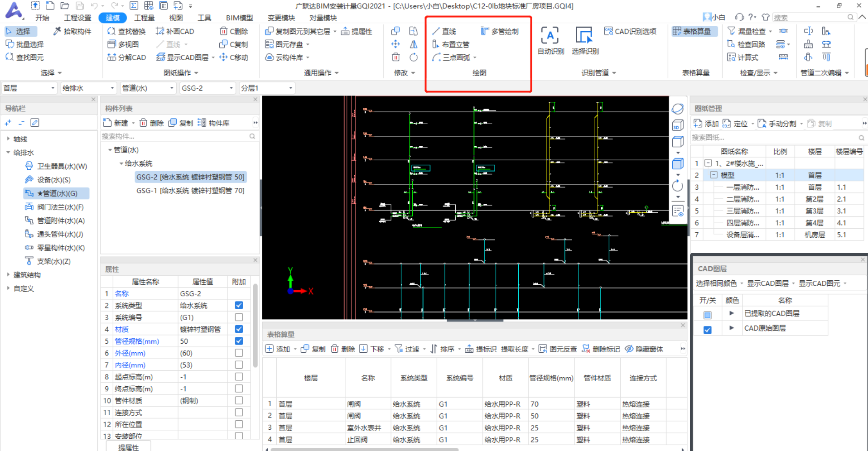Click 查找替换 find and replace
This screenshot has height=451, width=868.
click(126, 31)
